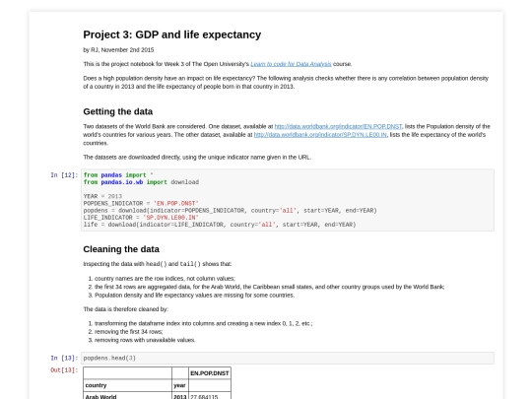Click list item about Population density values missing
This screenshot has width=532, height=399.
click(x=194, y=296)
